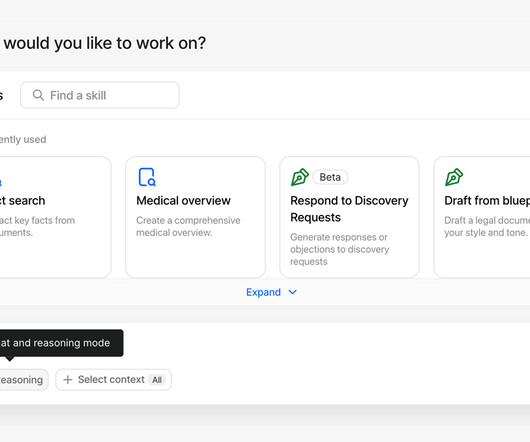Image resolution: width=530 pixels, height=442 pixels.
Task: Open the Select context picker
Action: click(x=114, y=380)
